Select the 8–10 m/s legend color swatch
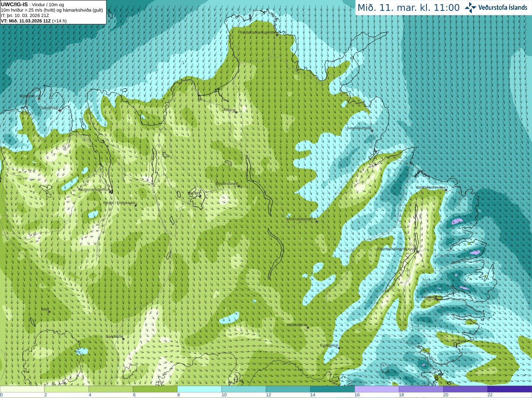 (199, 389)
